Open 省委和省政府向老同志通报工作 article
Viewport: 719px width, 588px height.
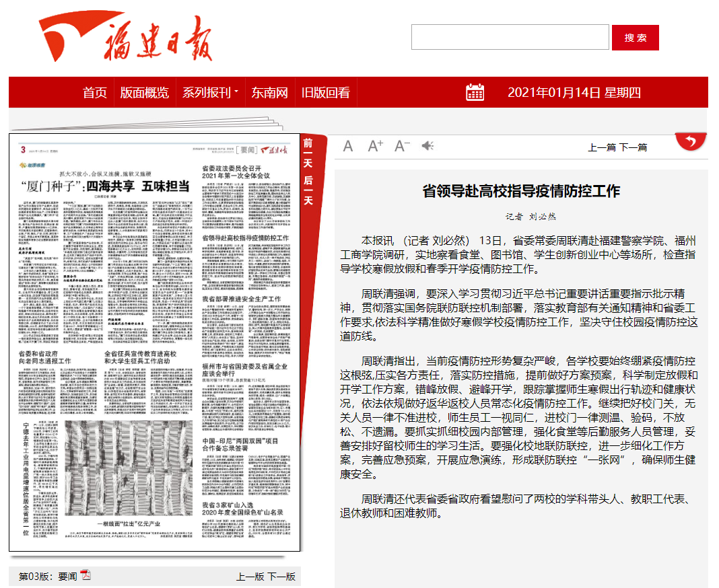(x=45, y=357)
